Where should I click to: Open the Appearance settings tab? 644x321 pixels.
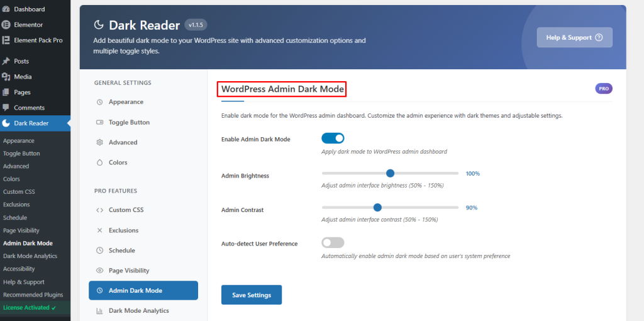[x=143, y=102]
